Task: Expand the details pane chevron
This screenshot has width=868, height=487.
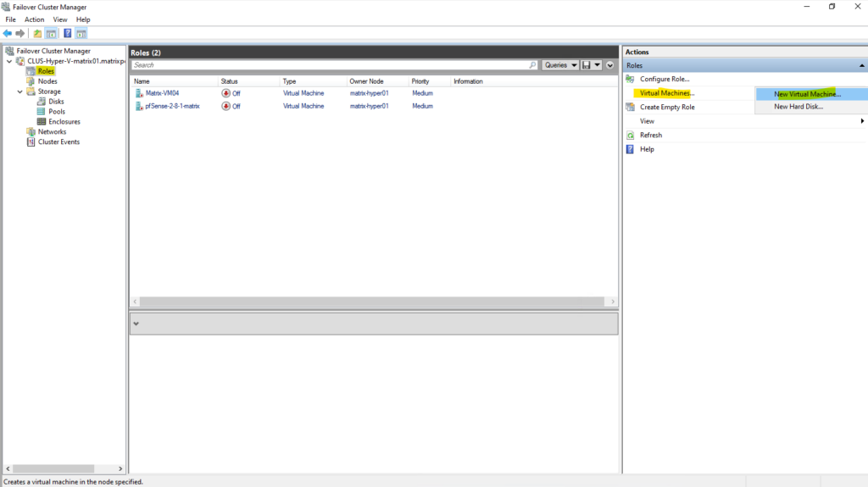Action: [136, 324]
